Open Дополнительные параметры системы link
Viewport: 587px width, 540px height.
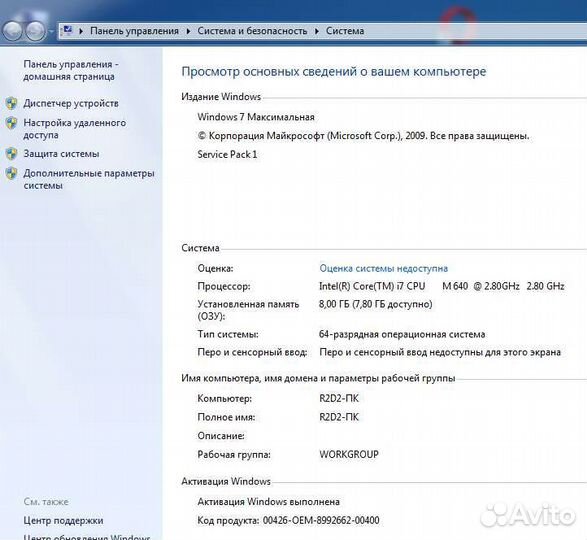89,179
